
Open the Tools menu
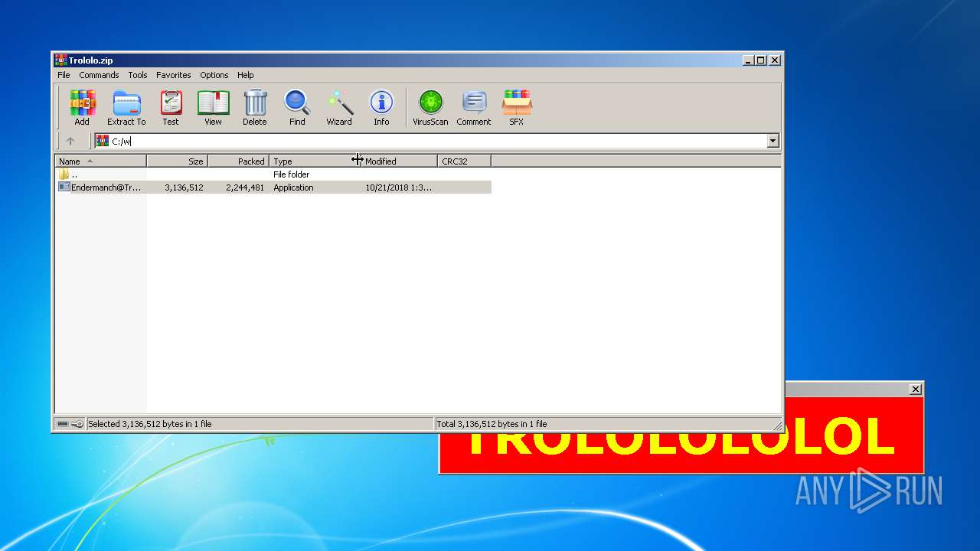click(x=138, y=75)
